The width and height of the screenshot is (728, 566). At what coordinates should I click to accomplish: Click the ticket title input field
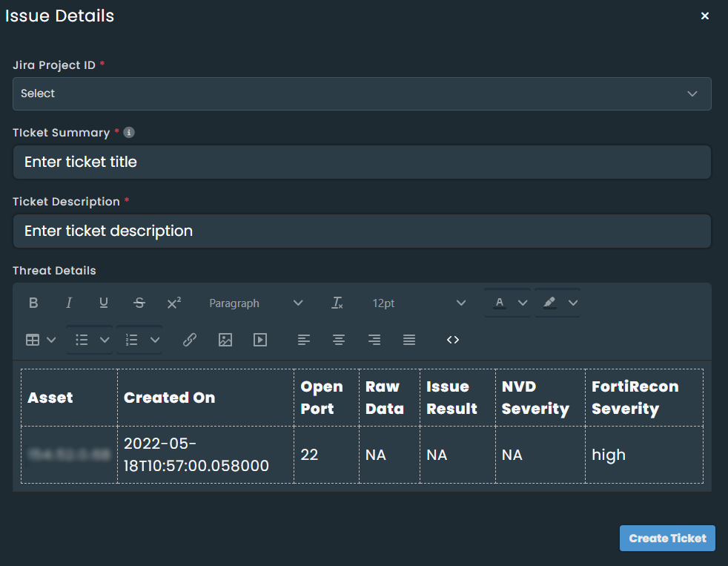pos(362,162)
